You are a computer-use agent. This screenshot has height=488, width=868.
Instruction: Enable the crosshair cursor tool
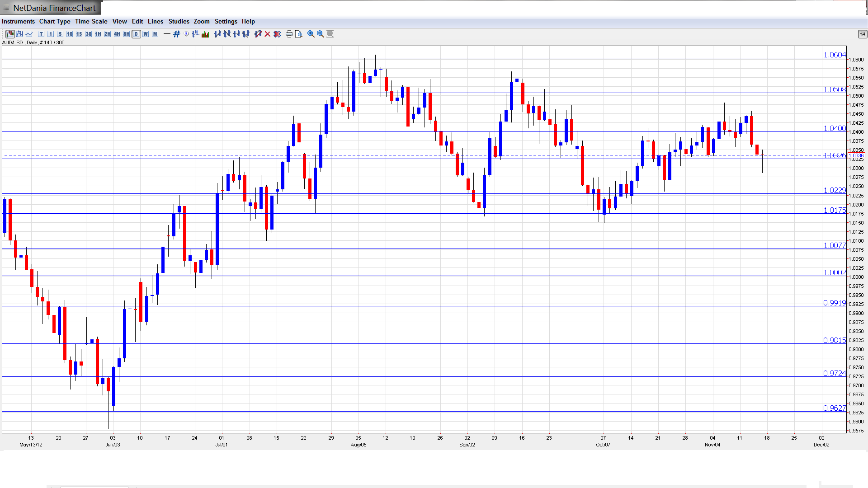tap(167, 34)
